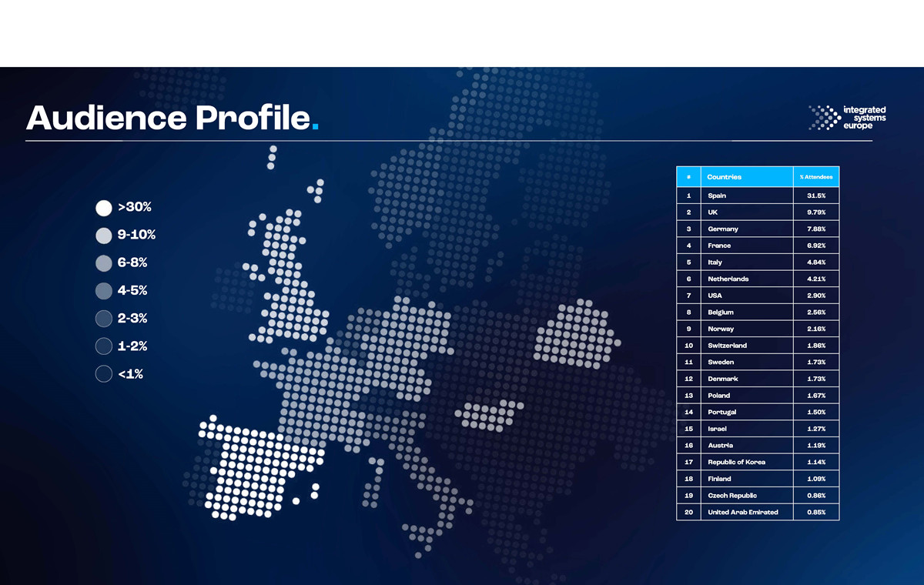Click the <1% legend circle
Screen dimensions: 924x585
(x=104, y=374)
